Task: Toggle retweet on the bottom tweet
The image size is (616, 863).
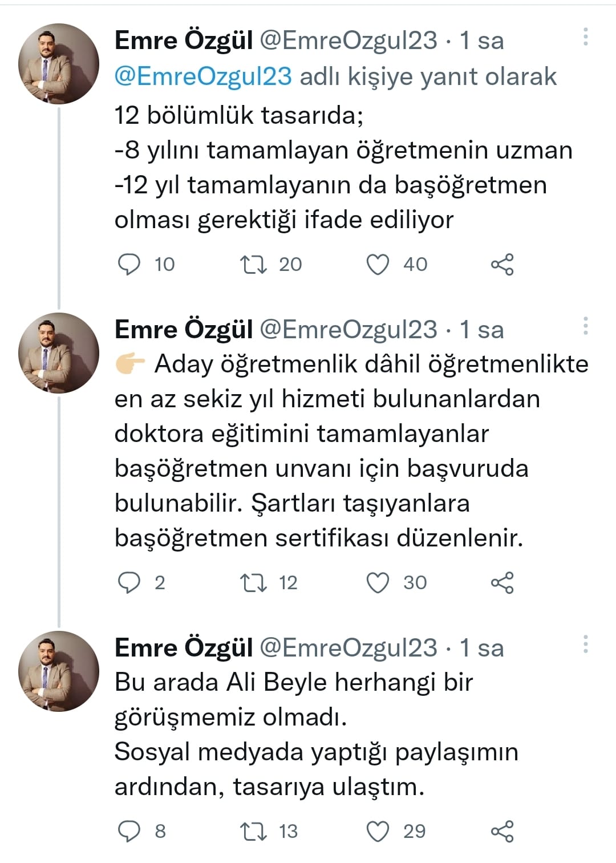Action: click(x=255, y=832)
